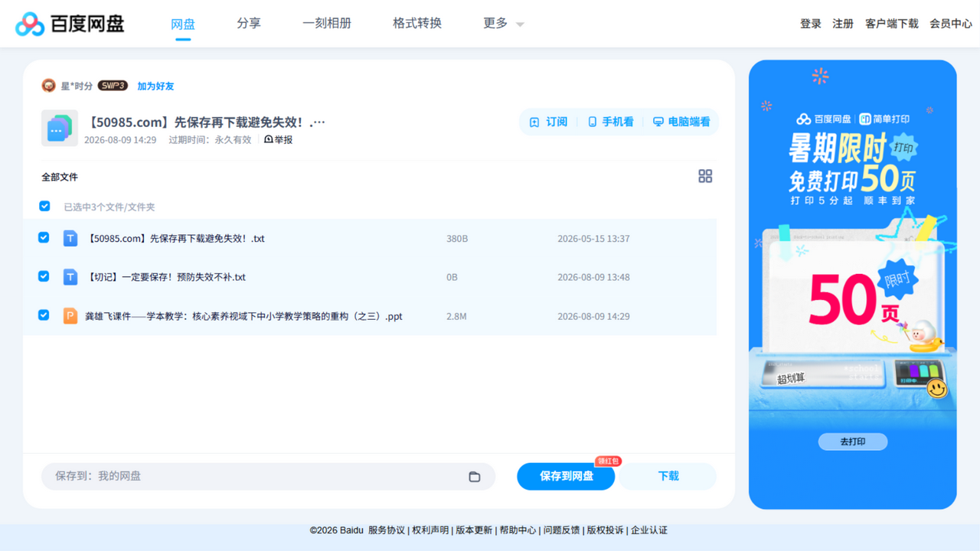Uncheck 【50985.com】先保存再下载避免失效 file checkbox
Screen dimensions: 980x551
pyautogui.click(x=44, y=238)
